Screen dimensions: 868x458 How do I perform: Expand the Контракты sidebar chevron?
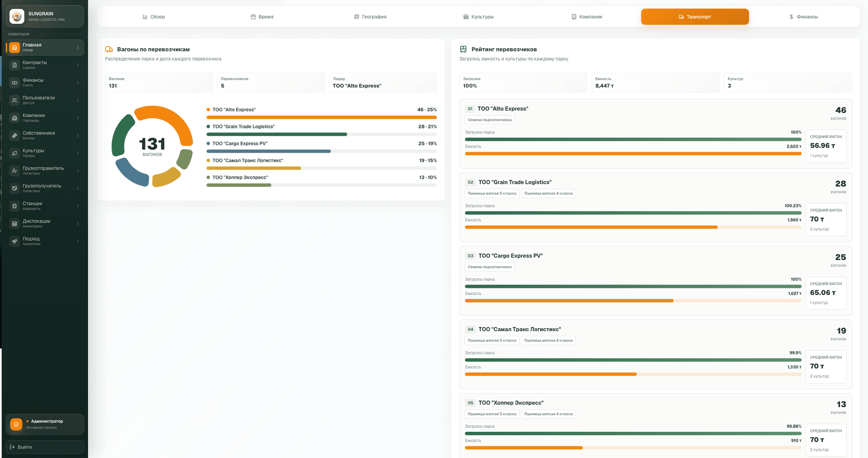78,65
